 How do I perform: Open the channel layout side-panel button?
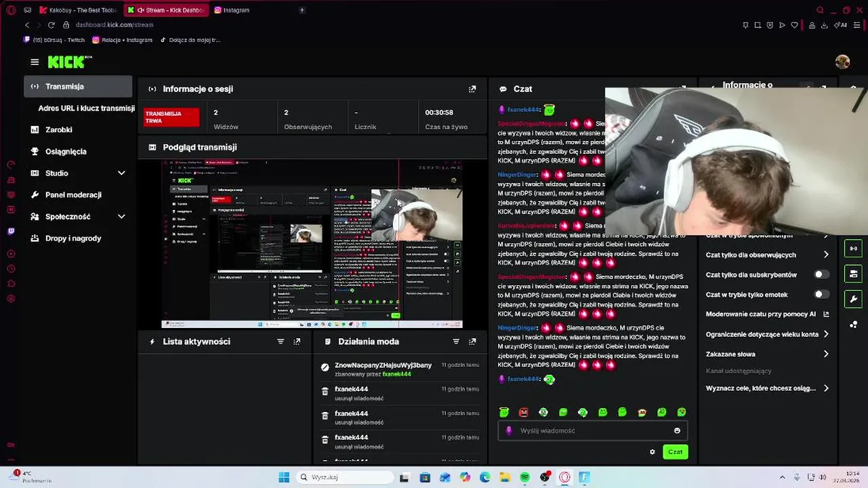(853, 273)
